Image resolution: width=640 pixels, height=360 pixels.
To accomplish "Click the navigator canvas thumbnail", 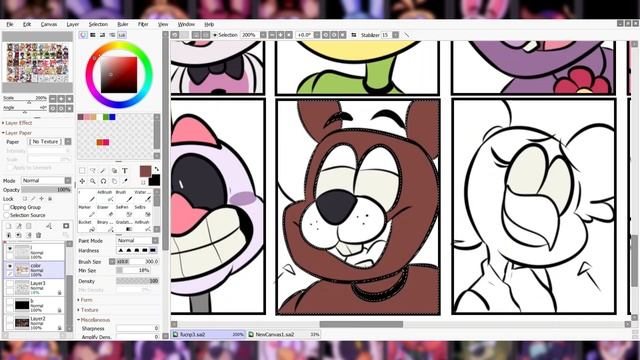I will pos(38,62).
